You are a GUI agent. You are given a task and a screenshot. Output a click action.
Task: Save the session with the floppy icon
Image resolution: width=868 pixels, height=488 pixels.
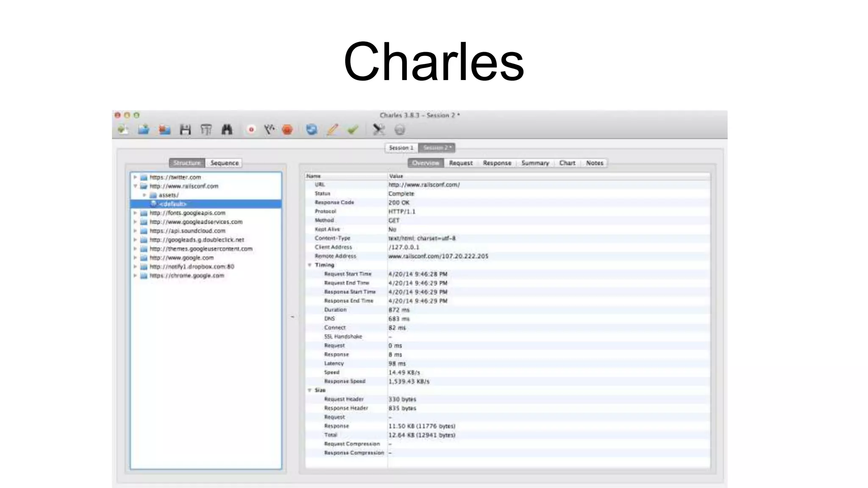pyautogui.click(x=185, y=130)
